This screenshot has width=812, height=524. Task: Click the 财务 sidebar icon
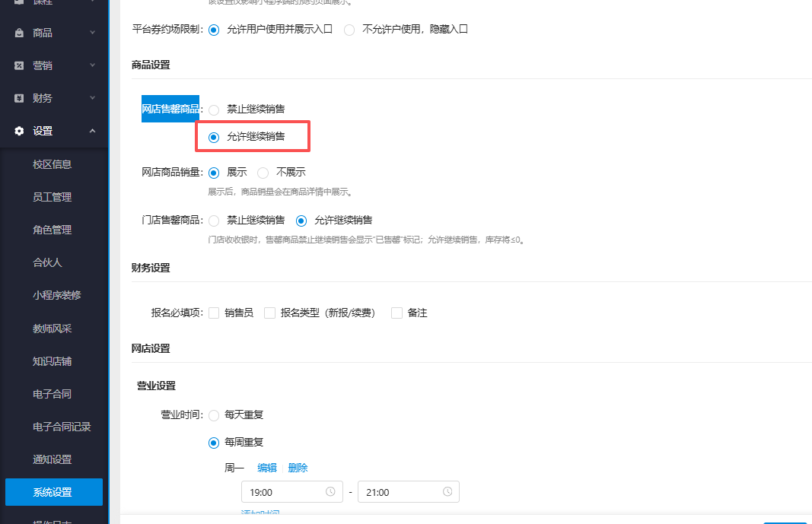coord(19,97)
